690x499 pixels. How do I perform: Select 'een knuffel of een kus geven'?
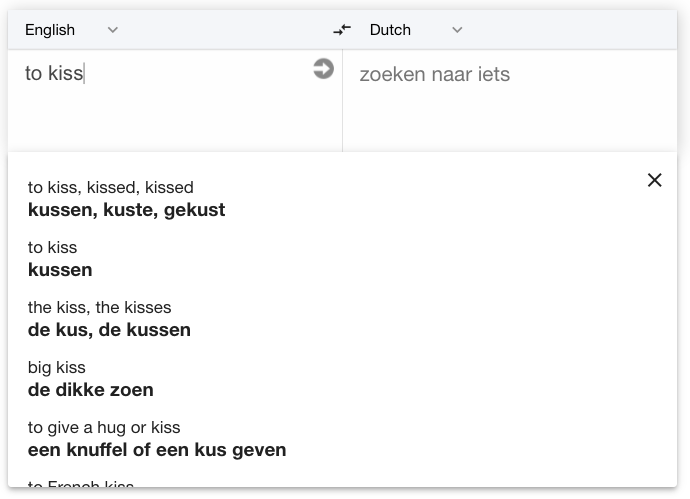tap(157, 450)
